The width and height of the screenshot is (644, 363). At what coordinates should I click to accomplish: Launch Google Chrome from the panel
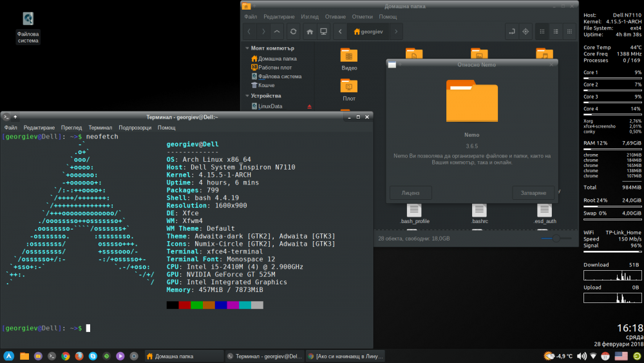pyautogui.click(x=65, y=356)
